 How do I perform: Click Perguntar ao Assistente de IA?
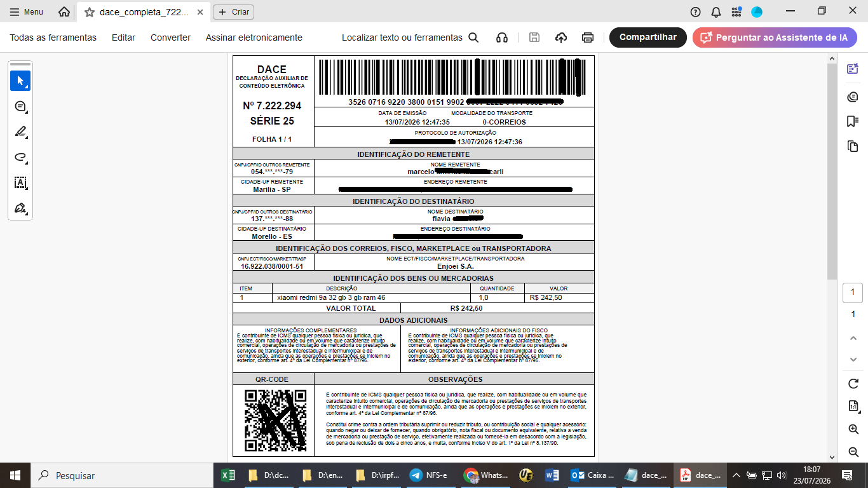coord(775,37)
